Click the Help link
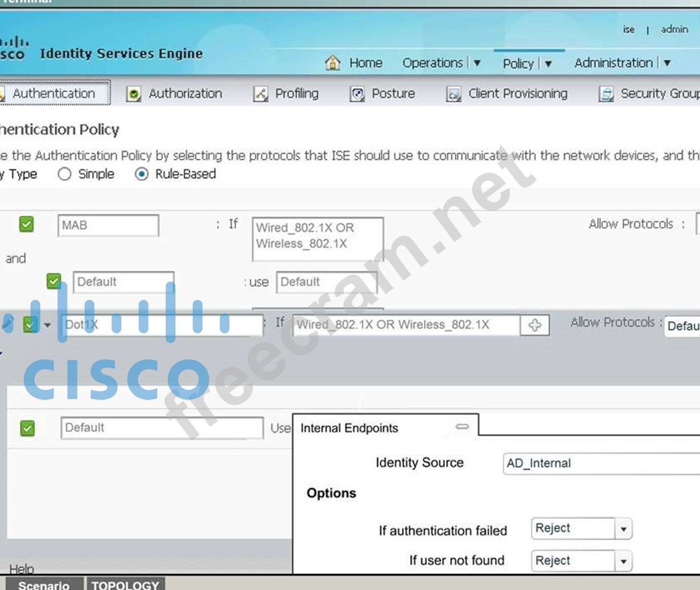The height and width of the screenshot is (590, 700). tap(21, 569)
